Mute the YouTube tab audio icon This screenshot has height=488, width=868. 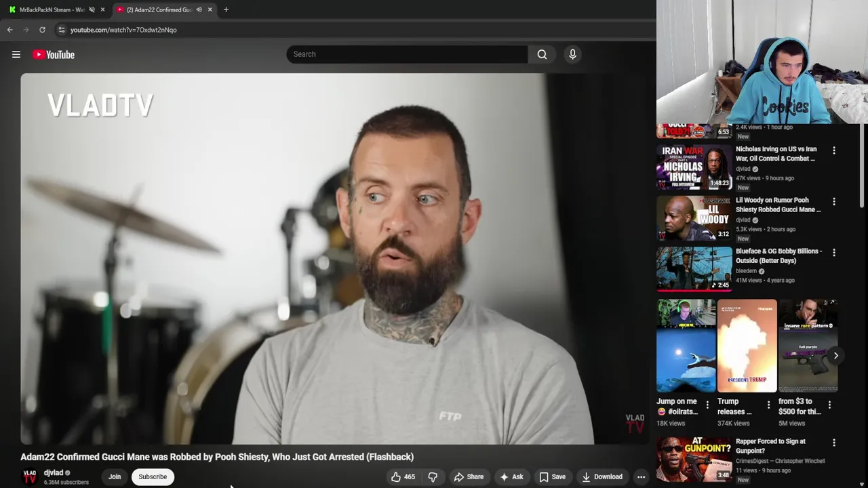tap(199, 9)
